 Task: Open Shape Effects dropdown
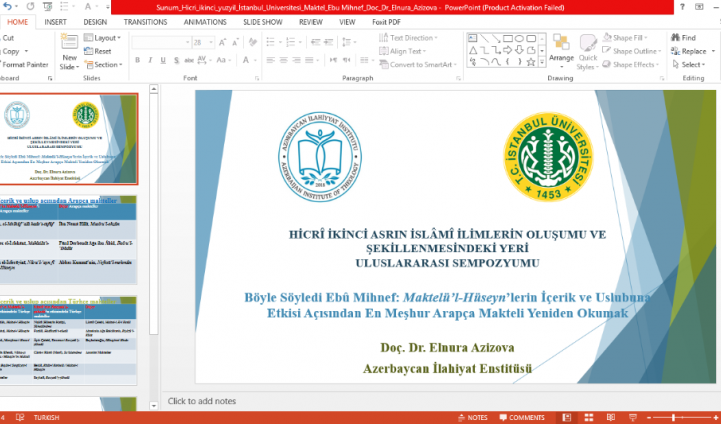coord(631,64)
